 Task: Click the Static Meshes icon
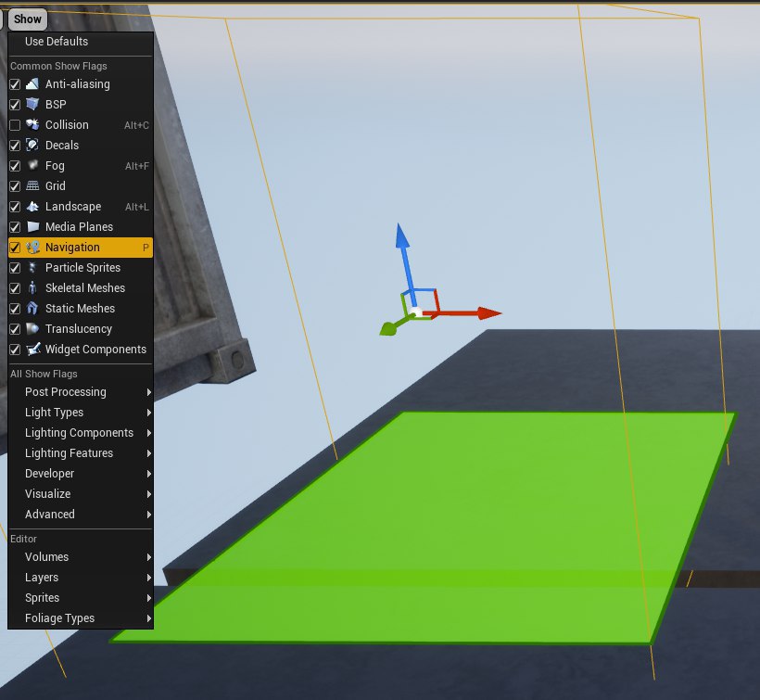[x=32, y=309]
